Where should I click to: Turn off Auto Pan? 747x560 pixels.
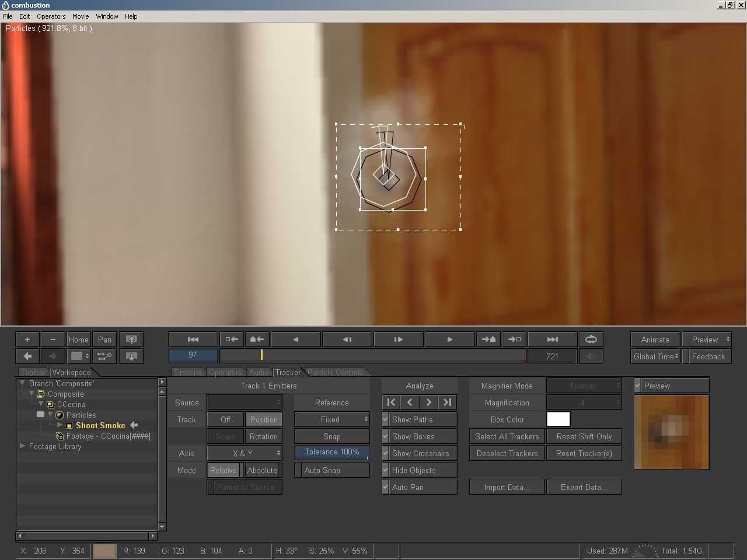point(386,487)
